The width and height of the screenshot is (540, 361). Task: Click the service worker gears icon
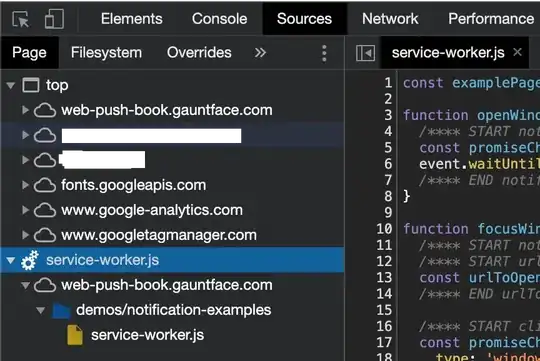(30, 260)
